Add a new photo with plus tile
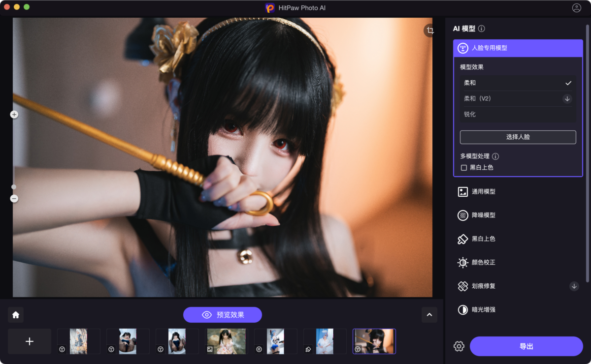 [x=30, y=341]
